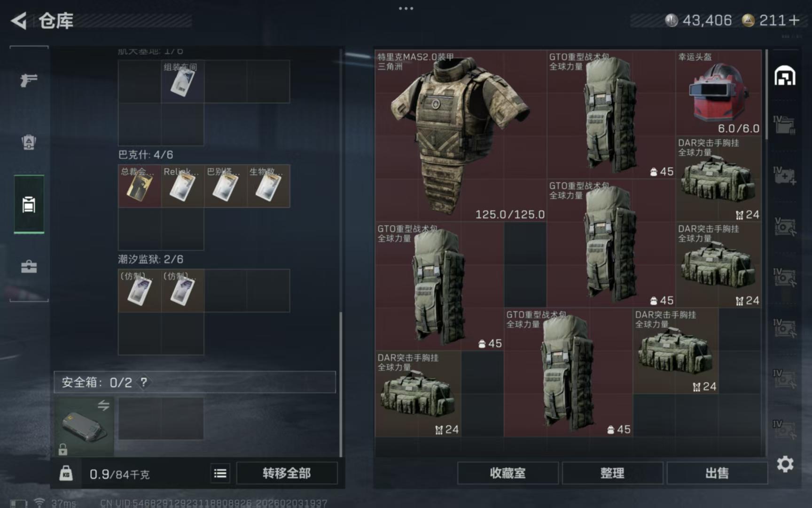The width and height of the screenshot is (812, 508).
Task: Open the weapons category pistol icon
Action: (29, 80)
